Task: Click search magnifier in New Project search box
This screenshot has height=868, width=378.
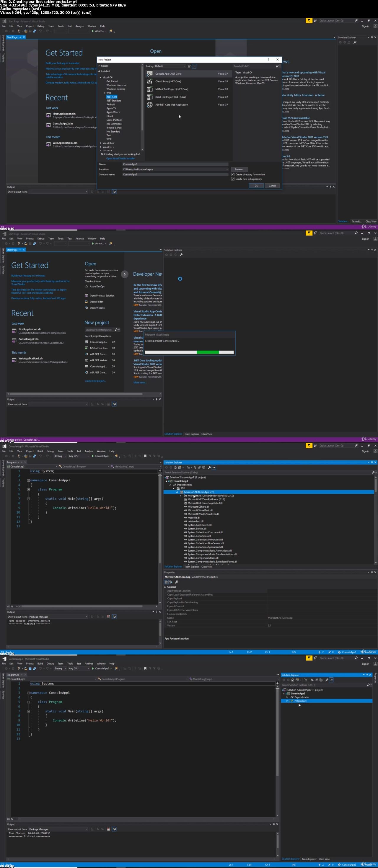Action: pos(277,66)
